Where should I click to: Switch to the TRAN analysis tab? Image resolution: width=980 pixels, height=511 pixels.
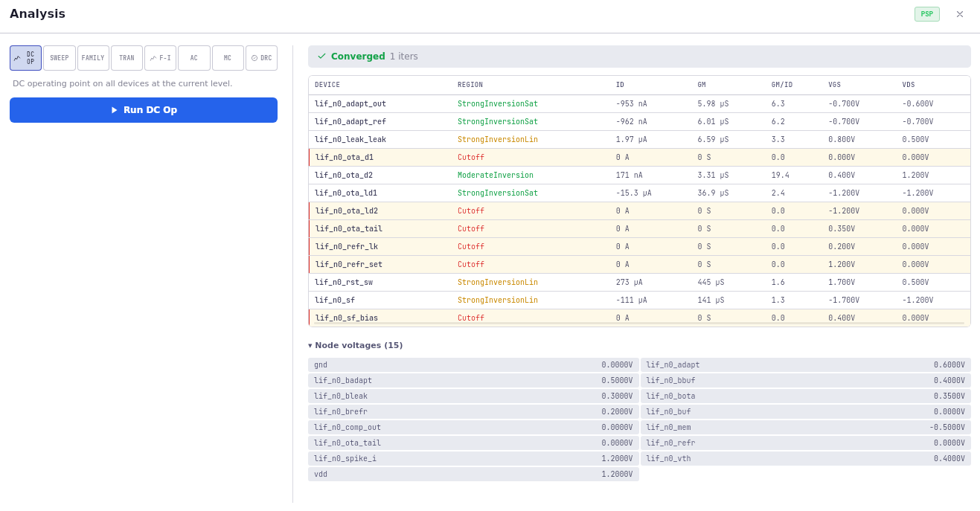[x=126, y=58]
